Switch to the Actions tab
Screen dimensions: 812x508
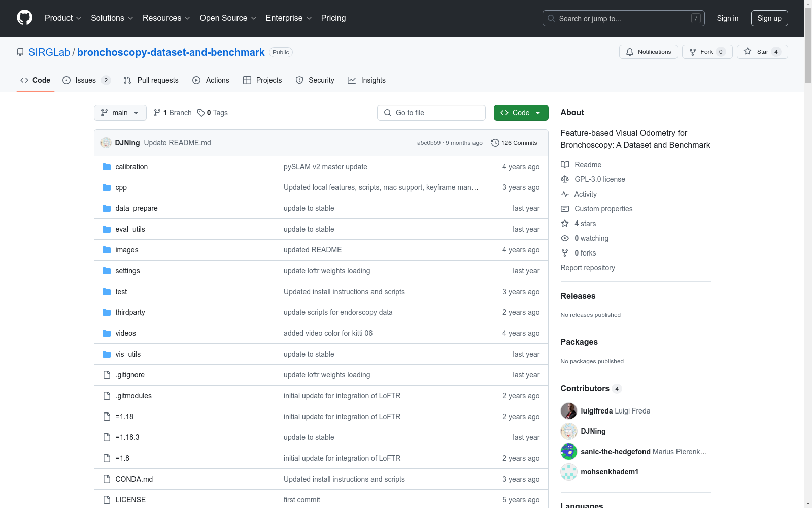coord(211,80)
